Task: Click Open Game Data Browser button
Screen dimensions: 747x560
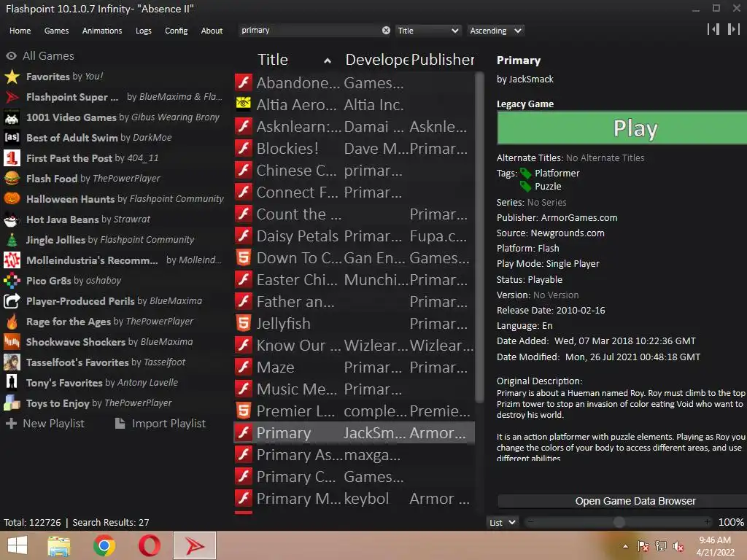Action: [622, 501]
